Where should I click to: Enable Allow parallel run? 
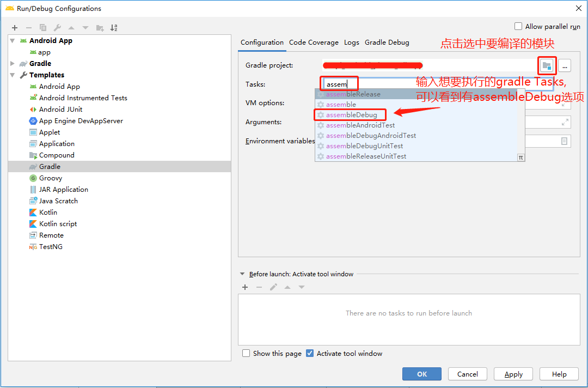pyautogui.click(x=518, y=26)
